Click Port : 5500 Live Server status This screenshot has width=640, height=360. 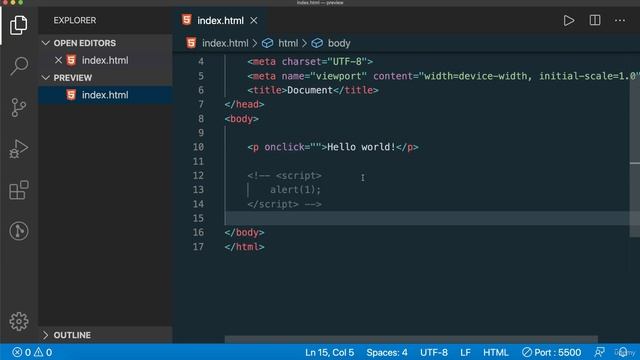(x=551, y=352)
